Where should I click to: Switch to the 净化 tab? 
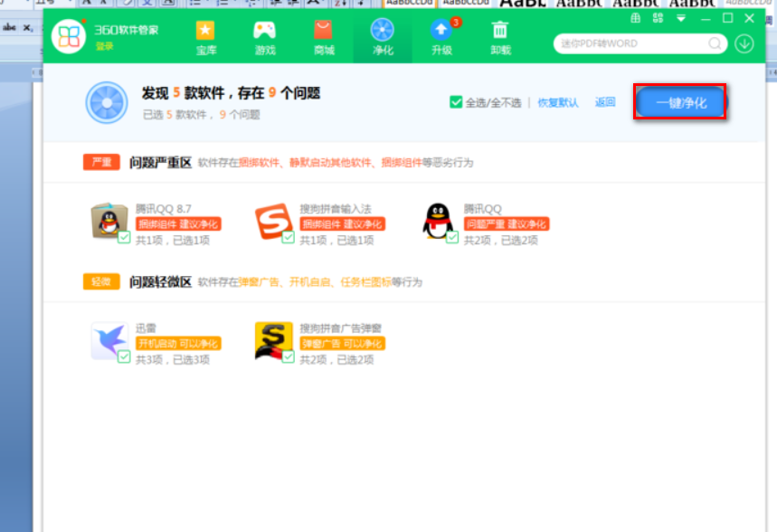click(383, 38)
